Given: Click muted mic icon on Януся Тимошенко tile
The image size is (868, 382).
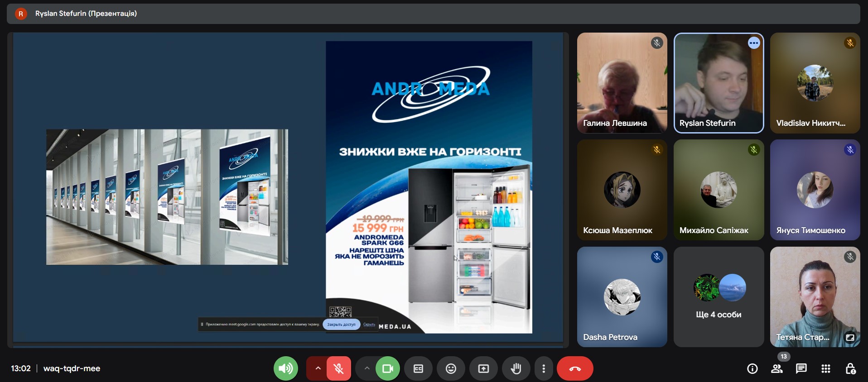Looking at the screenshot, I should 850,150.
